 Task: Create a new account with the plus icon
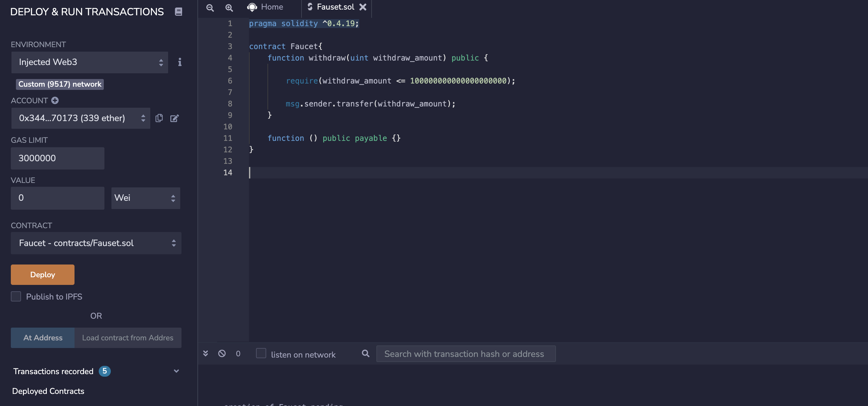click(55, 100)
